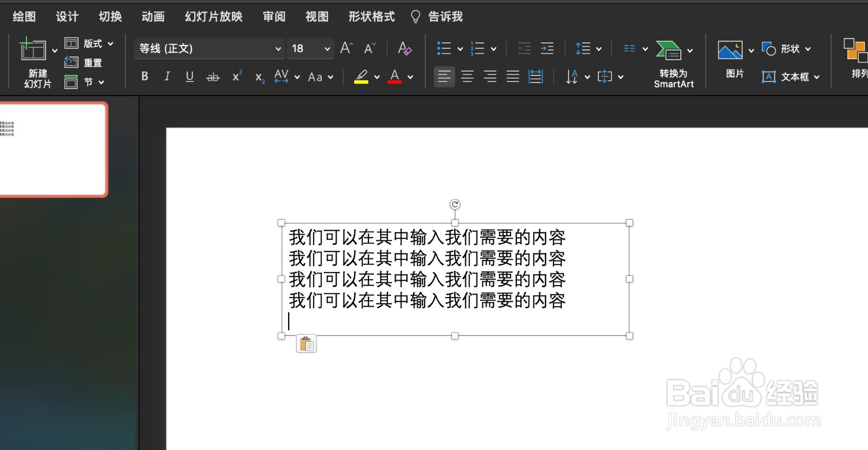Screen dimensions: 868x450
Task: Apply the yellow text highlight color
Action: click(x=361, y=77)
